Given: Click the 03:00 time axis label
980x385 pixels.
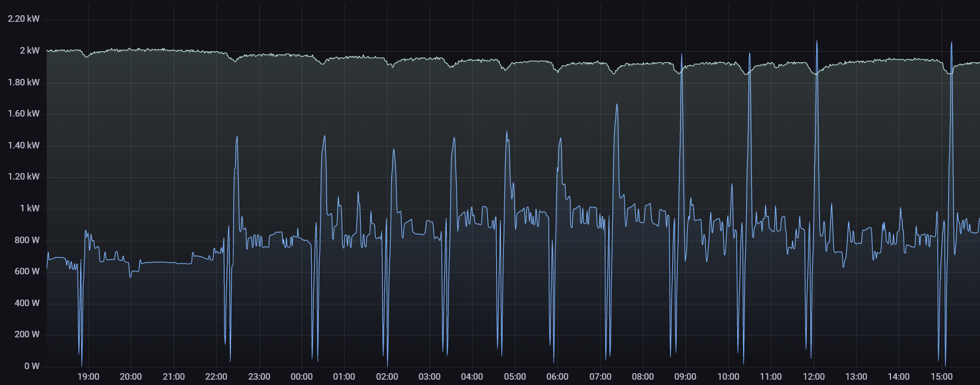Looking at the screenshot, I should point(430,377).
